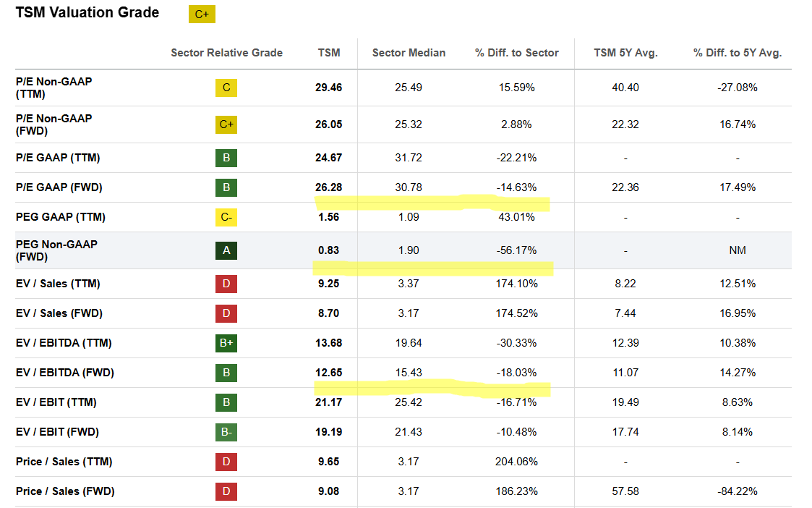Image resolution: width=812 pixels, height=508 pixels.
Task: Open the EV / EBITDA (FWD) metric label
Action: 65,373
